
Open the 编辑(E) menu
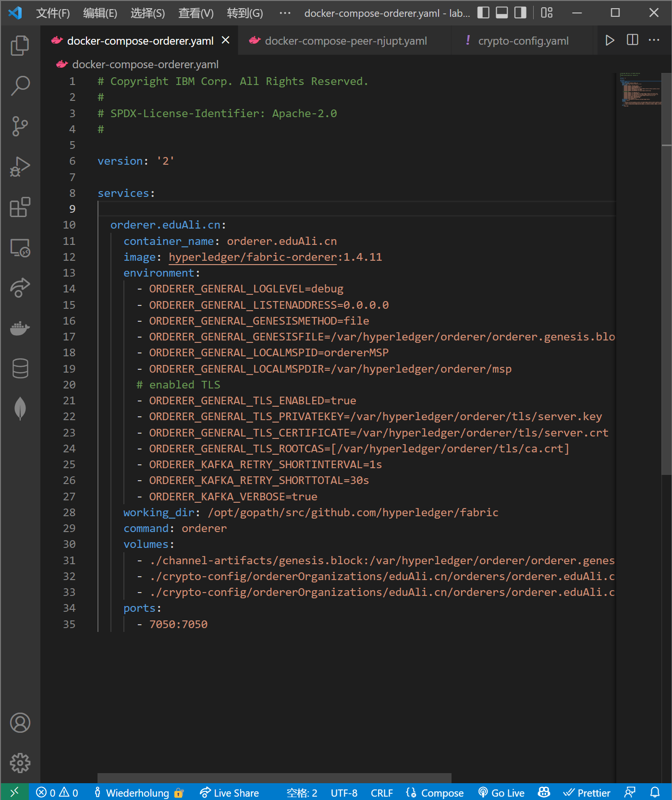click(x=100, y=13)
